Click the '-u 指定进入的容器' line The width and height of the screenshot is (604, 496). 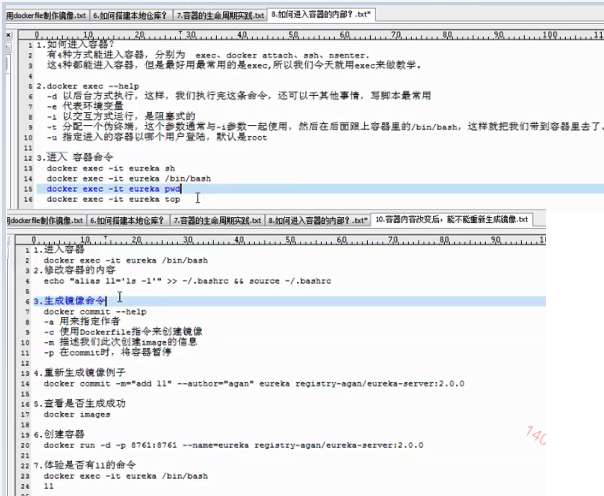(x=157, y=137)
